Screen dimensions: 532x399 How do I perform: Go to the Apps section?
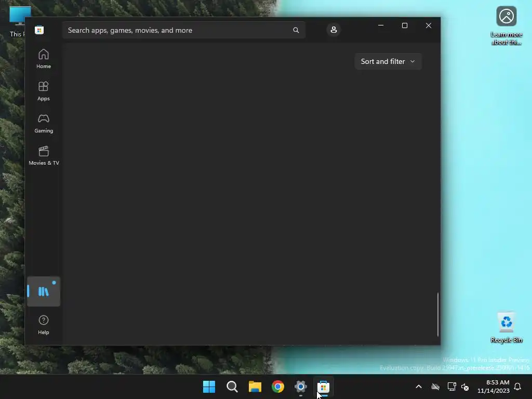(x=44, y=91)
